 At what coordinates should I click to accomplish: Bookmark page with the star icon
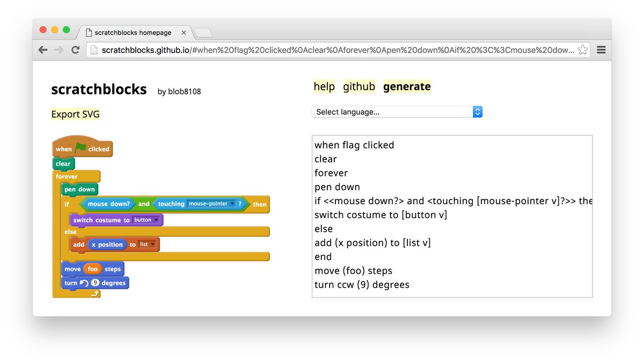(583, 50)
